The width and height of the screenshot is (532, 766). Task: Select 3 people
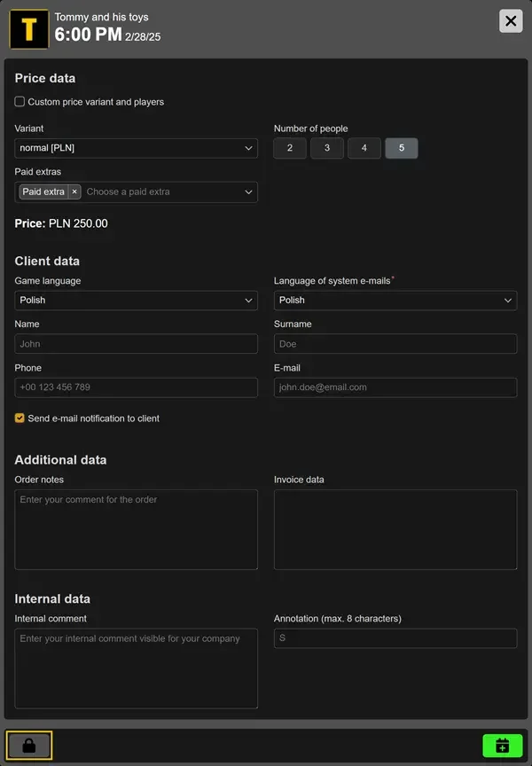[x=327, y=148]
